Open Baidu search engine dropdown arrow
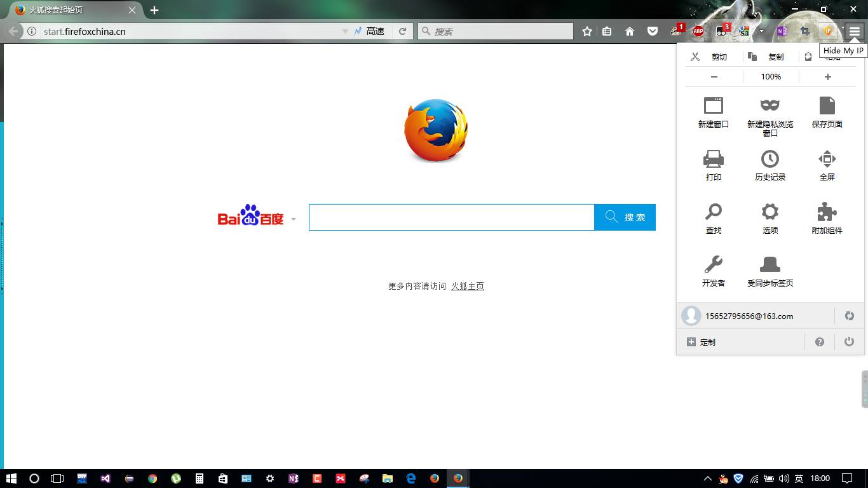The image size is (868, 488). 294,219
